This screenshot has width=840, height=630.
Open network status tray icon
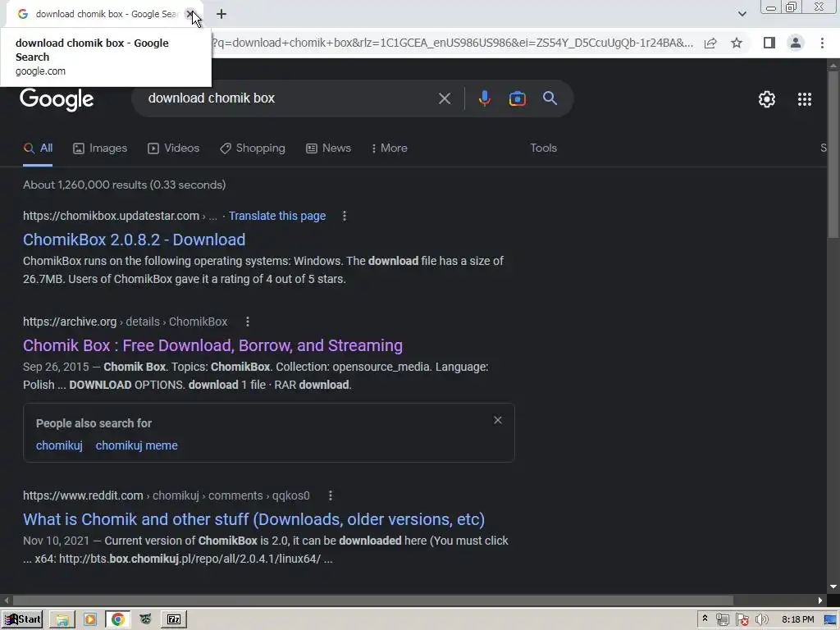722,620
